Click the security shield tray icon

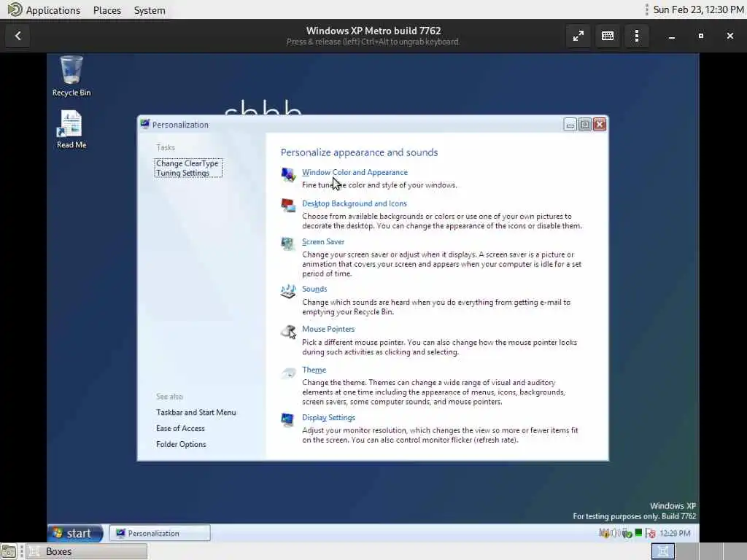(x=603, y=533)
